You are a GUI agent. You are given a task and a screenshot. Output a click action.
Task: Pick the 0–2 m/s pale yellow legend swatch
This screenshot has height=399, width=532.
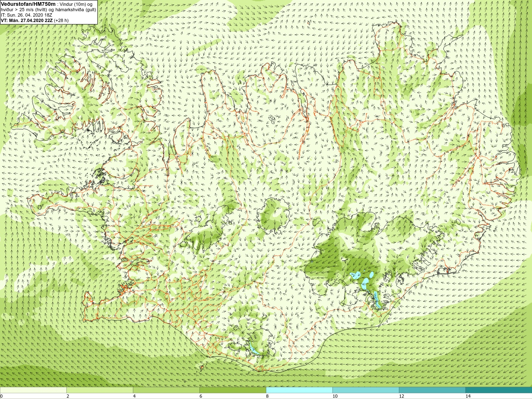[x=33, y=390]
